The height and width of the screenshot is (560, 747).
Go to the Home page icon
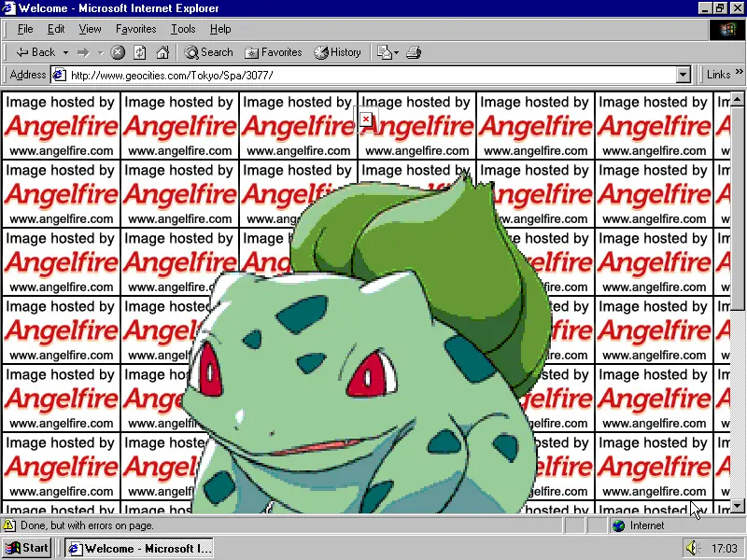click(162, 52)
